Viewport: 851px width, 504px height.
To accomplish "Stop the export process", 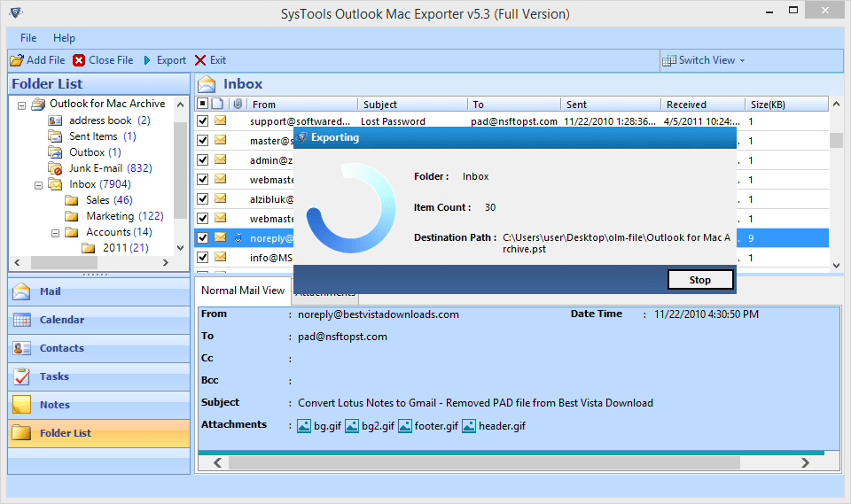I will (700, 280).
